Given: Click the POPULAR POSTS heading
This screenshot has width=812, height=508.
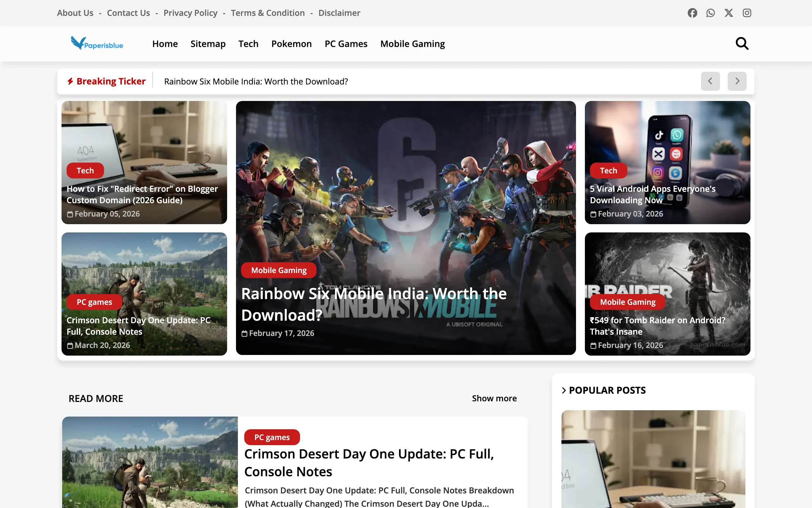Looking at the screenshot, I should 607,390.
